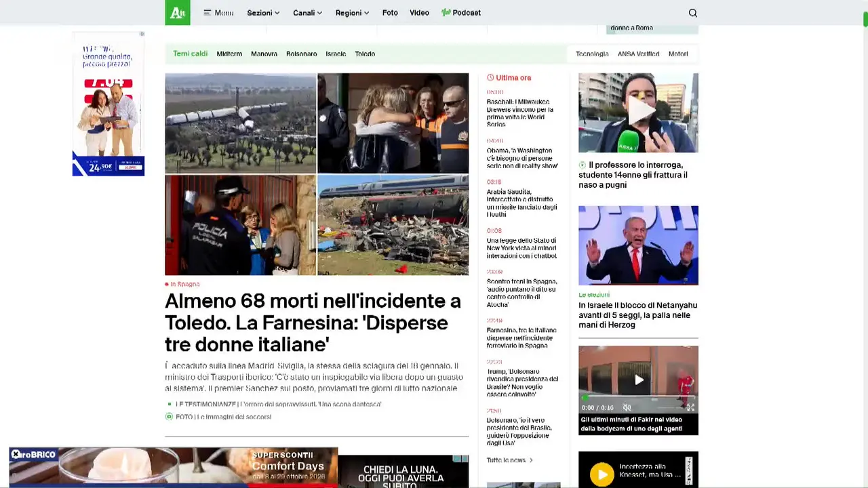The width and height of the screenshot is (868, 488).
Task: Enter fullscreen on the bodycam video
Action: click(690, 407)
